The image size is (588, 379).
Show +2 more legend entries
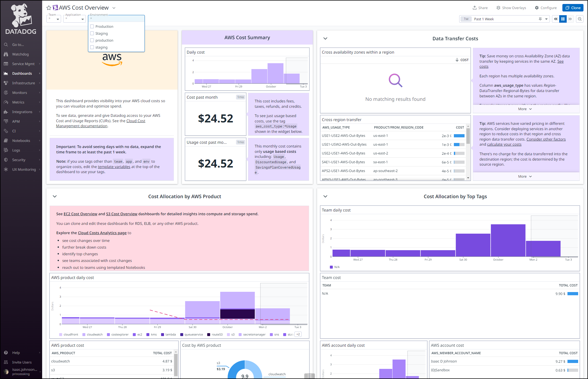point(298,334)
